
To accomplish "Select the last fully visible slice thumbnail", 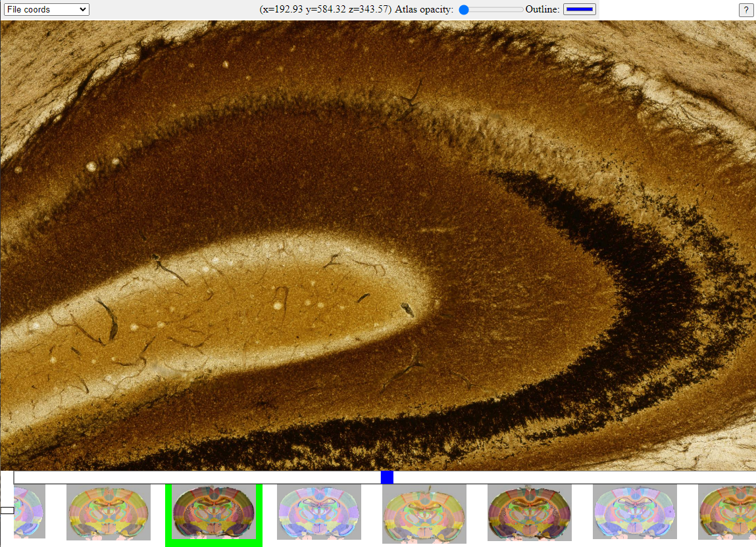I will click(x=635, y=512).
